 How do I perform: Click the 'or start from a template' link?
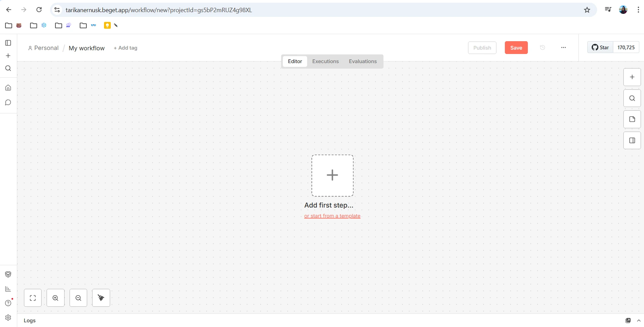[x=332, y=216]
